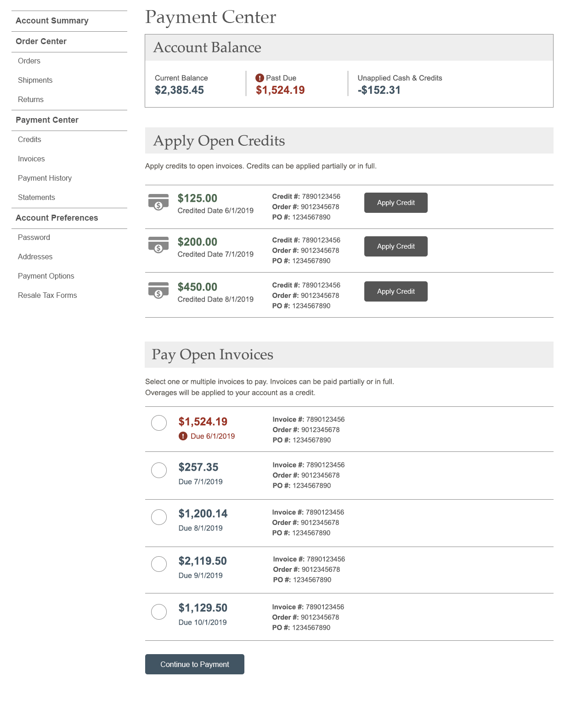Apply the $450.00 credit from 8/1/2019

pyautogui.click(x=396, y=291)
